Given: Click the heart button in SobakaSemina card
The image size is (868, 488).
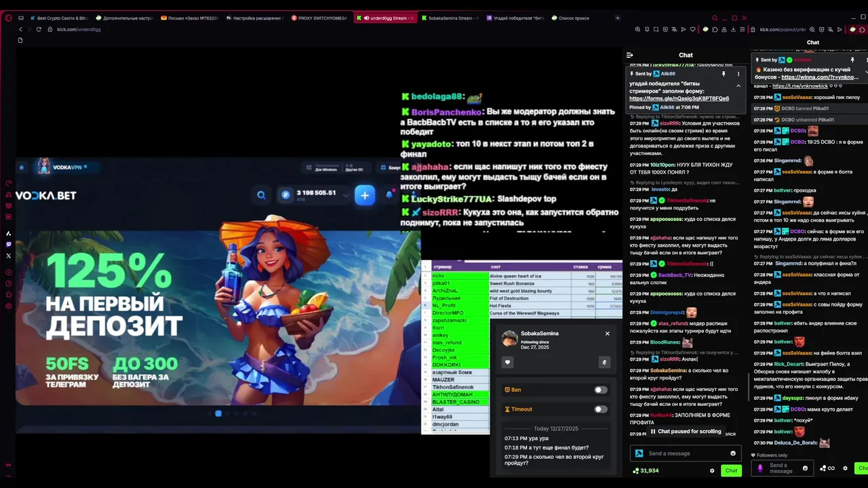Looking at the screenshot, I should (x=507, y=362).
